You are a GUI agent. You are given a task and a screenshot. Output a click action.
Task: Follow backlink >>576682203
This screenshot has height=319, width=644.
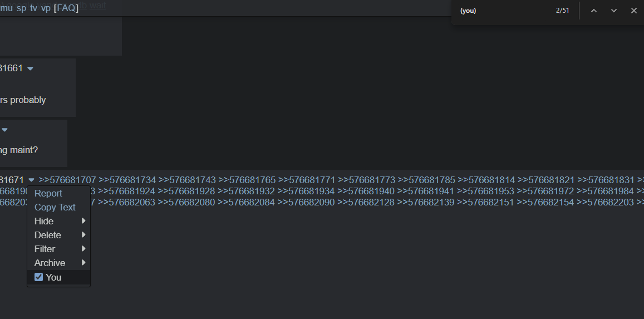[605, 203]
